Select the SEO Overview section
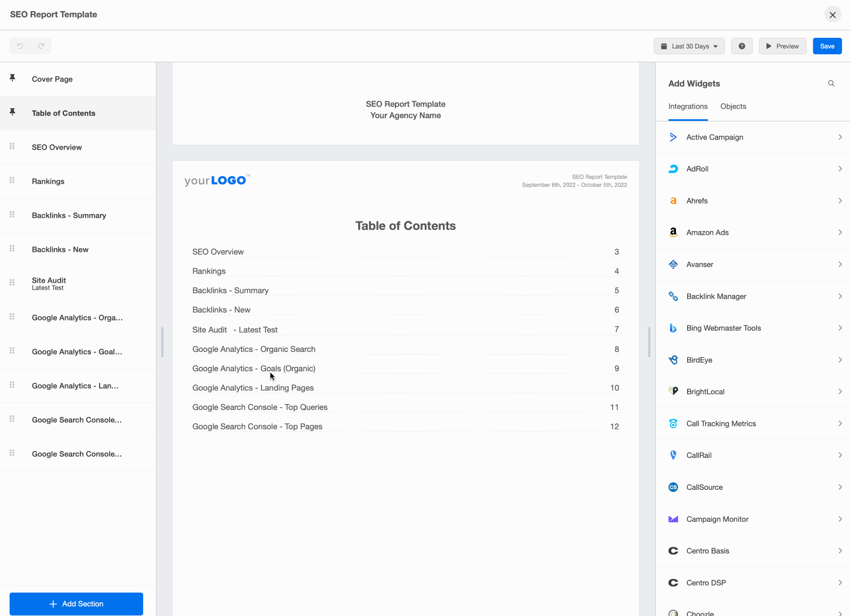Image resolution: width=850 pixels, height=616 pixels. point(78,147)
